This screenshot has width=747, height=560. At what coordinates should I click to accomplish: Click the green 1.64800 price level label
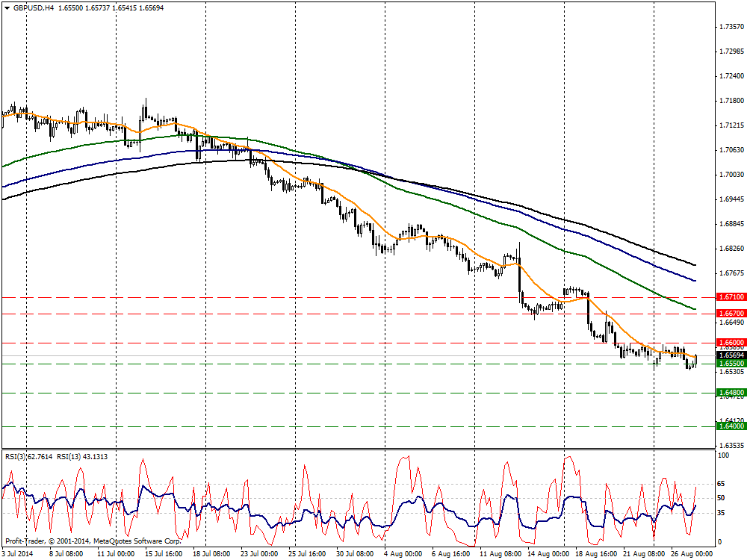(x=729, y=392)
